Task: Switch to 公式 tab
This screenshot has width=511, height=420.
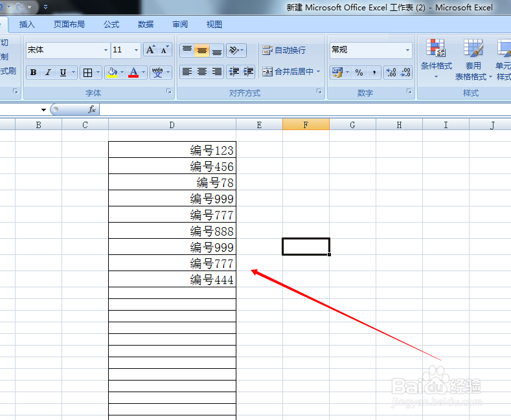Action: pyautogui.click(x=111, y=25)
